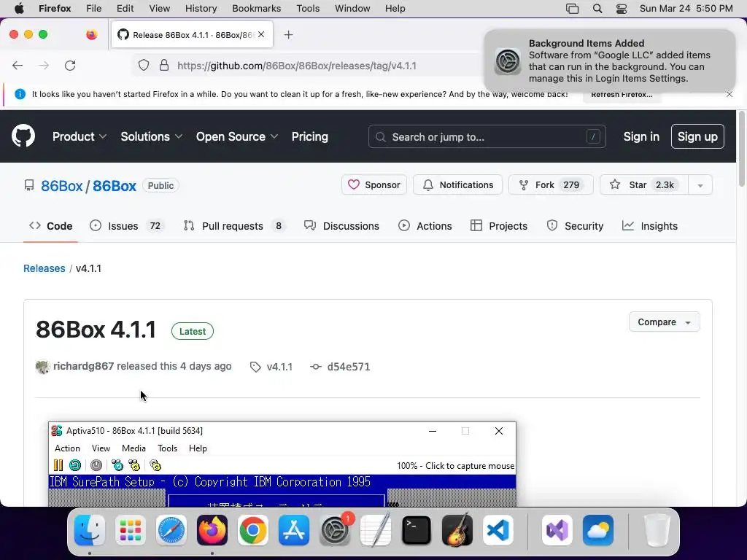Open the Tools menu in menu bar
The height and width of the screenshot is (560, 747).
(x=308, y=8)
